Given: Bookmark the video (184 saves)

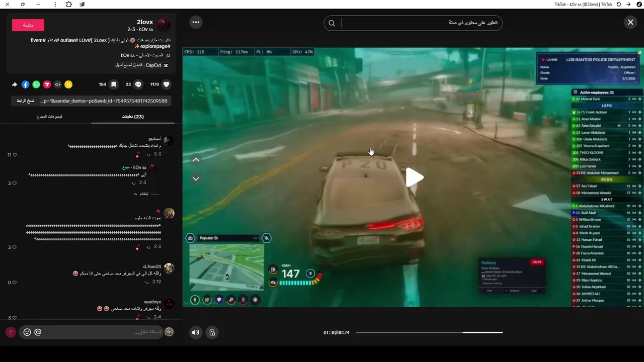Looking at the screenshot, I should (x=114, y=84).
